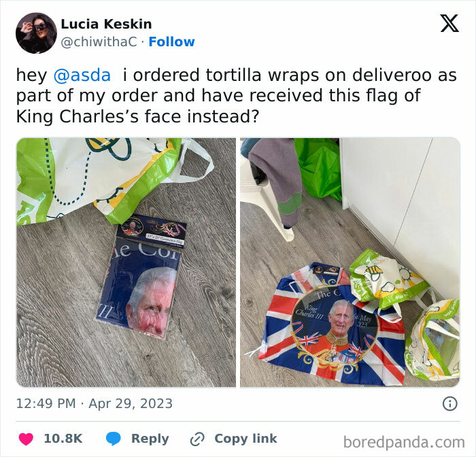The width and height of the screenshot is (476, 457).
Task: Click the Asda shopping bag in left photo
Action: point(100,179)
